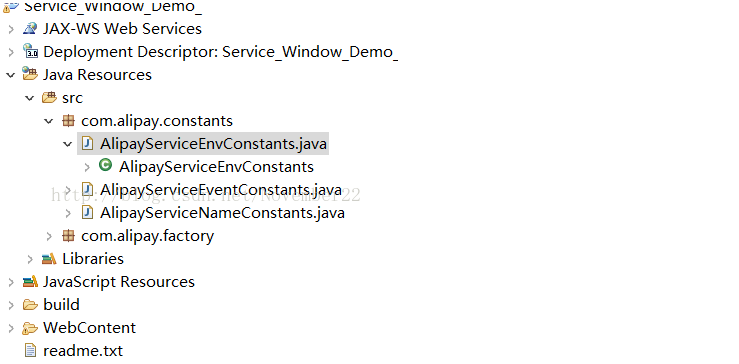Click the src source folder icon
The width and height of the screenshot is (739, 364).
pos(49,98)
